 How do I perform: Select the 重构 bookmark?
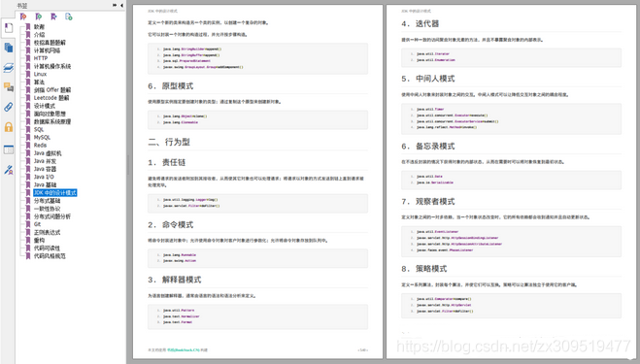(39, 241)
